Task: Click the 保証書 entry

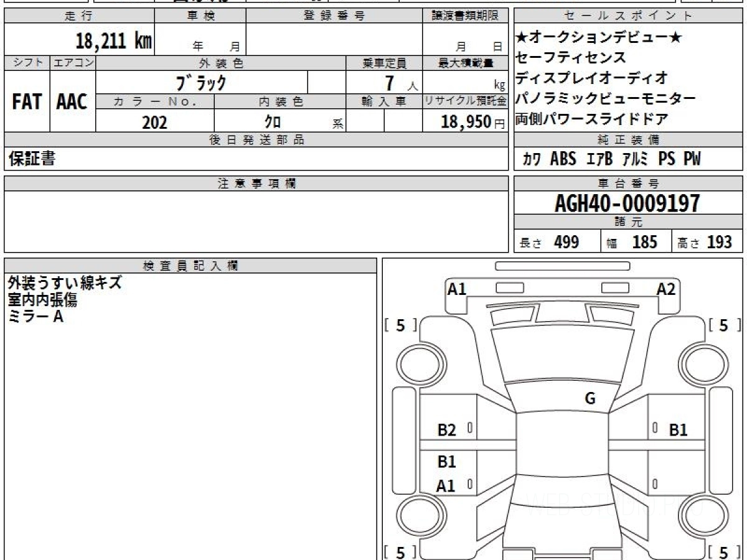Action: point(32,159)
